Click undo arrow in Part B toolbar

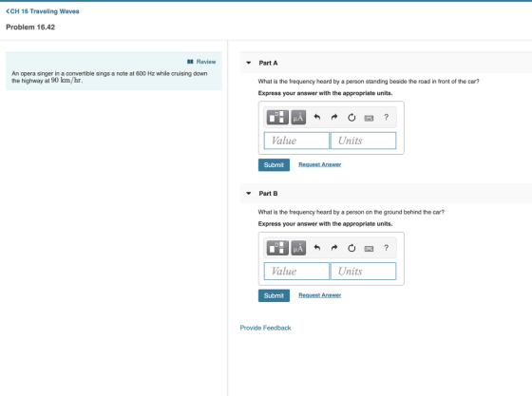(x=317, y=248)
